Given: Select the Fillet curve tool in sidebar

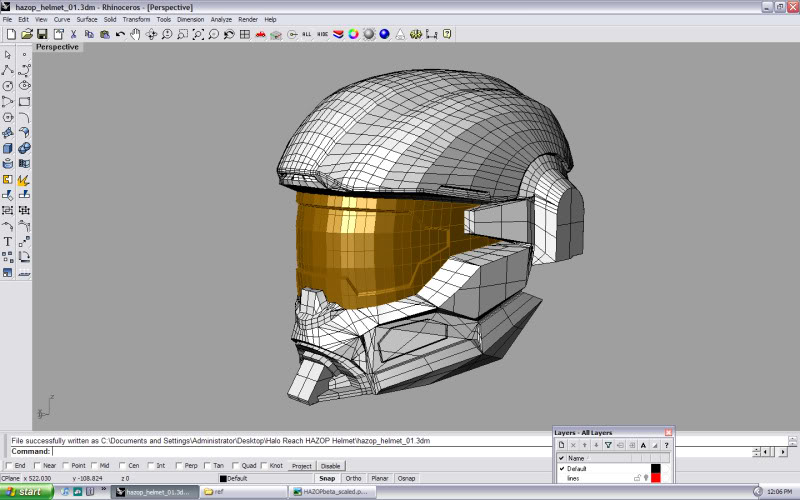Looking at the screenshot, I should coord(24,117).
